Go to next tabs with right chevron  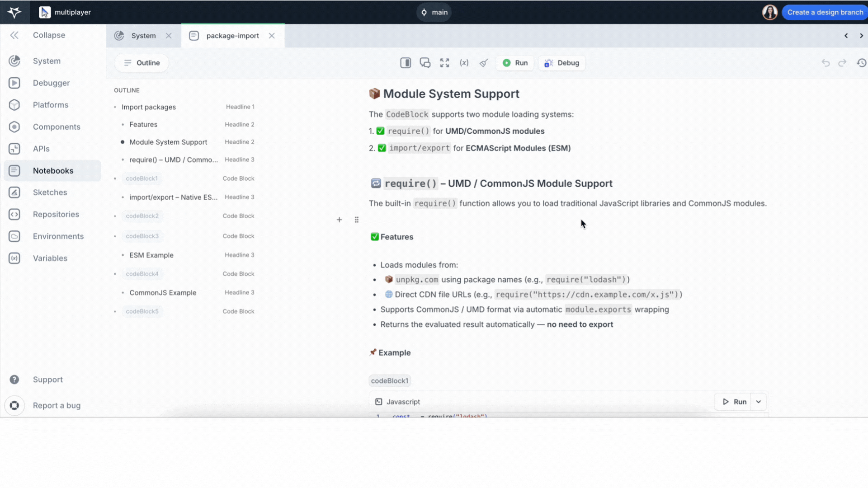(861, 36)
